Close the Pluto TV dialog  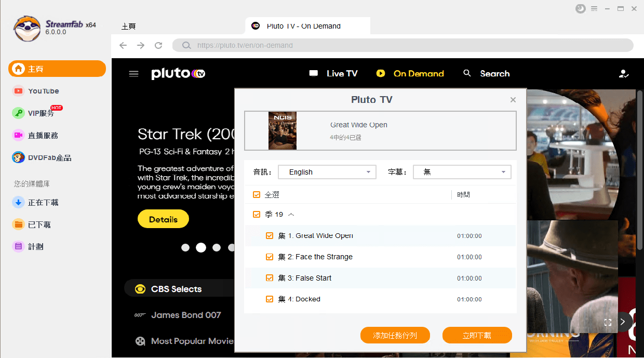pyautogui.click(x=513, y=100)
